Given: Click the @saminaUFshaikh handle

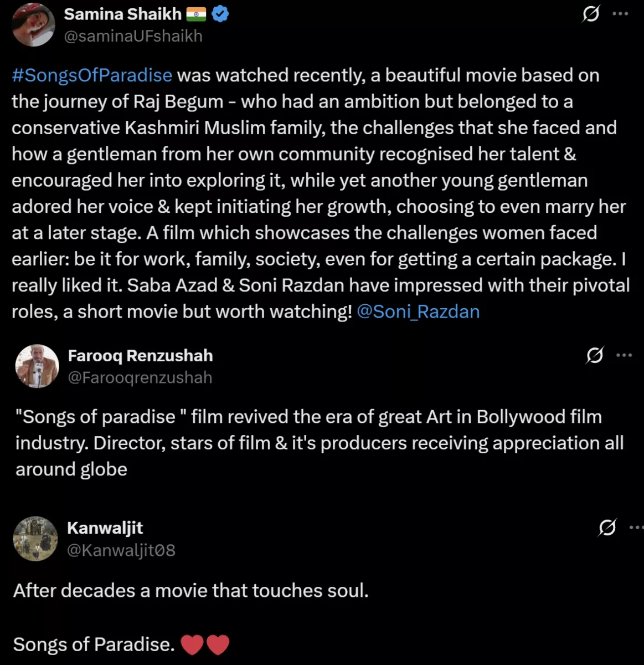Looking at the screenshot, I should click(x=133, y=36).
